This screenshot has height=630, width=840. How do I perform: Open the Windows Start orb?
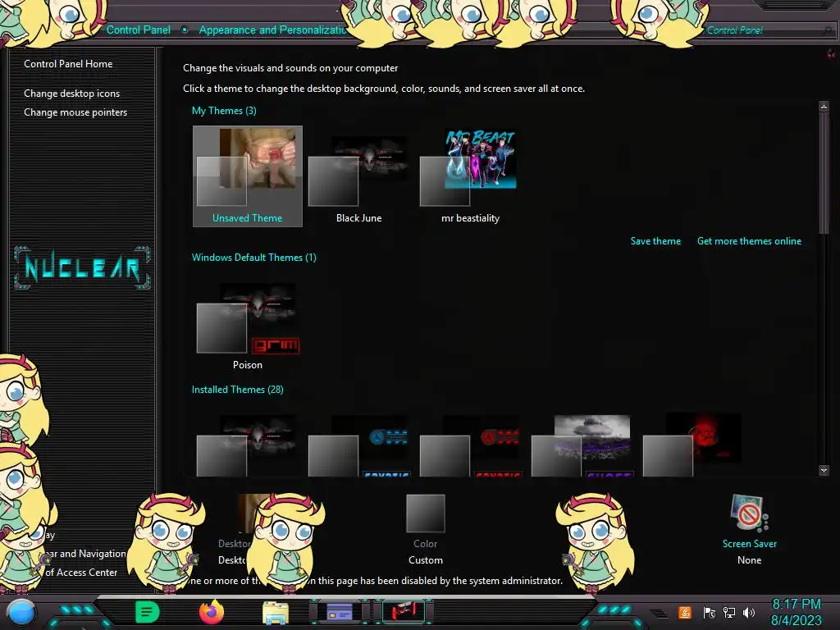[21, 613]
